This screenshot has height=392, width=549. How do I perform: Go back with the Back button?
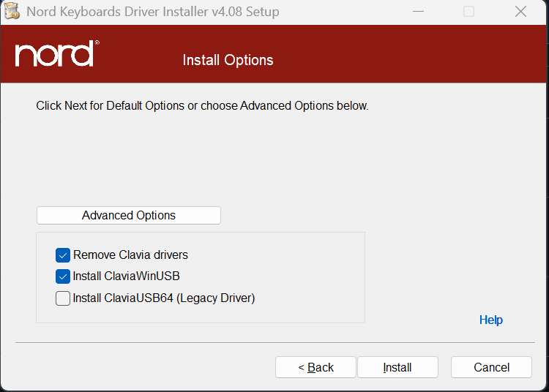pyautogui.click(x=315, y=367)
